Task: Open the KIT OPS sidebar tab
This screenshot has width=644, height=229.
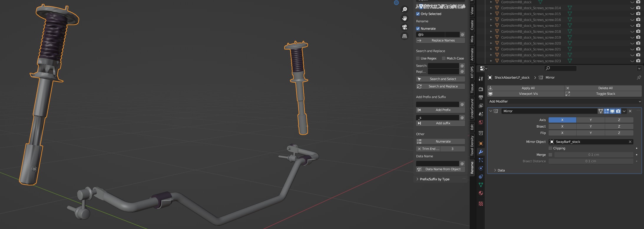Action: 472,72
